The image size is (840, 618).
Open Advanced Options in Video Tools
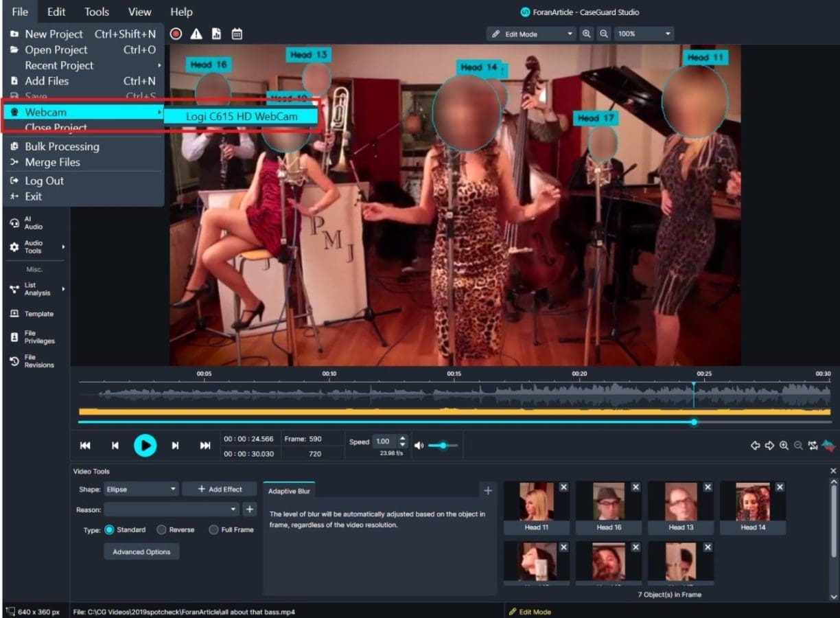click(x=141, y=551)
